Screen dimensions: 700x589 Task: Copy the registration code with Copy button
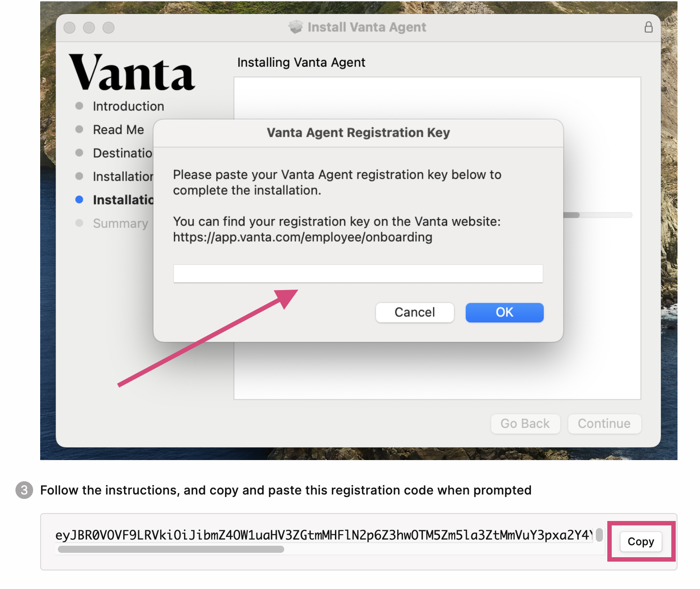pos(641,542)
